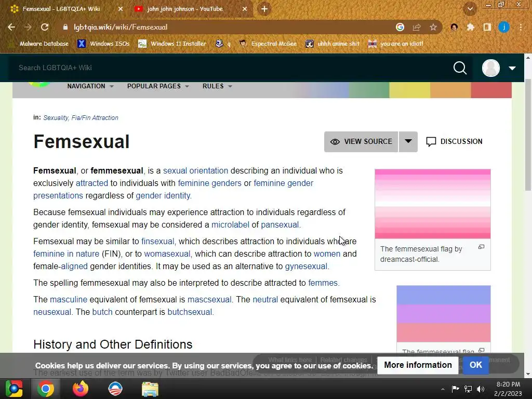Follow the 'gynesexual' link

click(x=306, y=267)
